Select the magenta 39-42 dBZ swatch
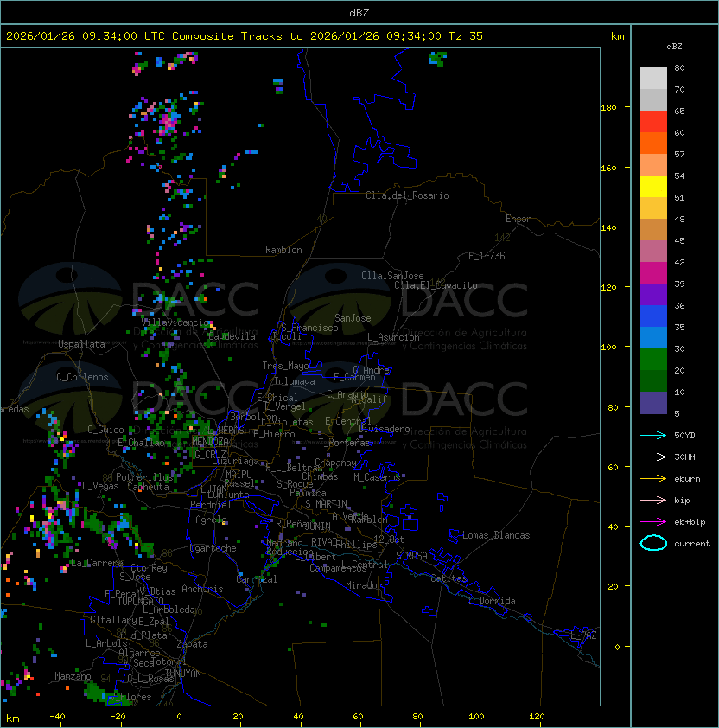The width and height of the screenshot is (719, 728). tap(653, 273)
